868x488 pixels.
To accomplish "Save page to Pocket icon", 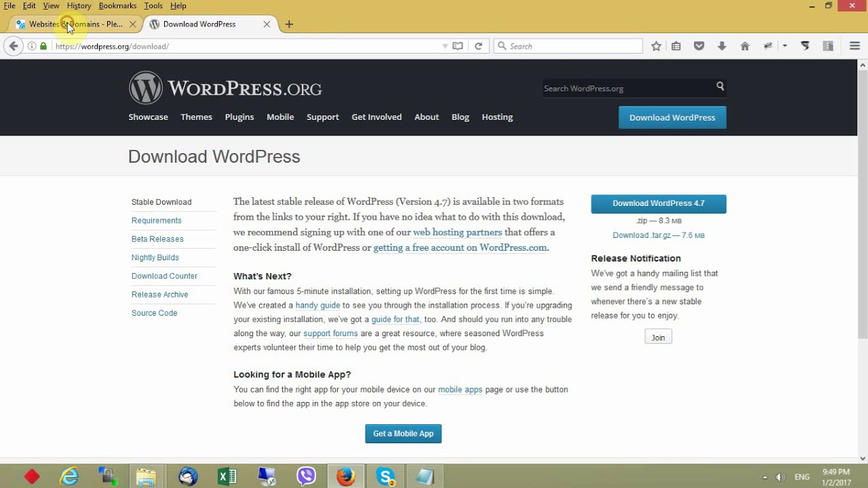I will tap(699, 46).
